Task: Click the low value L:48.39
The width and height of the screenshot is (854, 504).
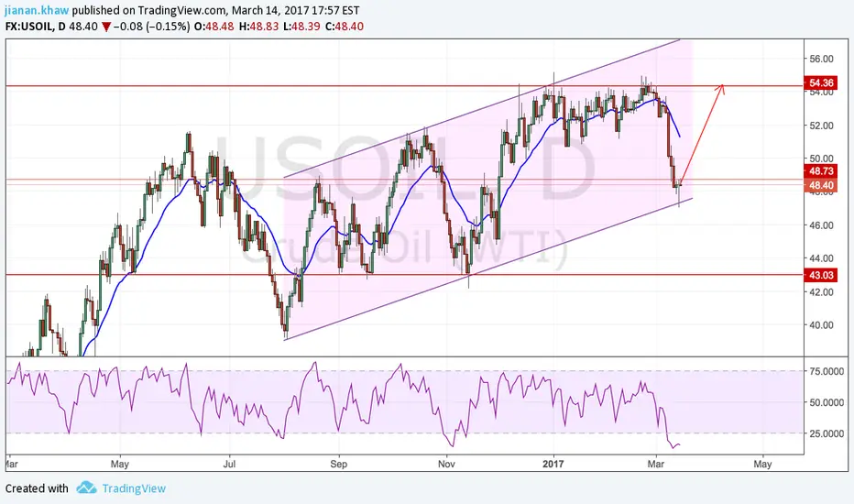Action: point(301,27)
